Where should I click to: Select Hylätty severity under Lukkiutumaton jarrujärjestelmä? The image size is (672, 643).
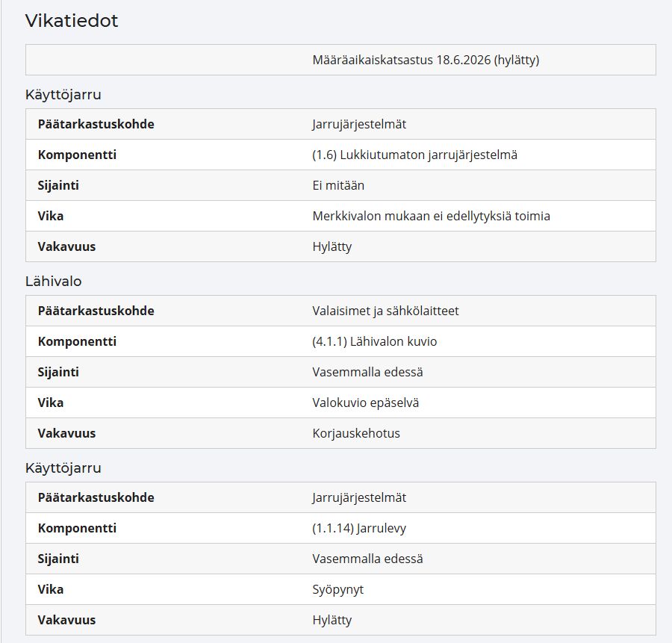click(332, 247)
